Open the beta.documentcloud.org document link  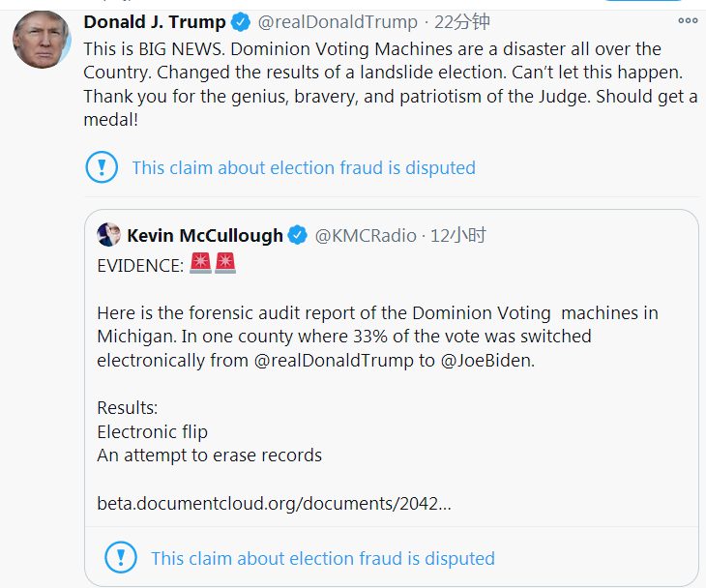(x=274, y=503)
